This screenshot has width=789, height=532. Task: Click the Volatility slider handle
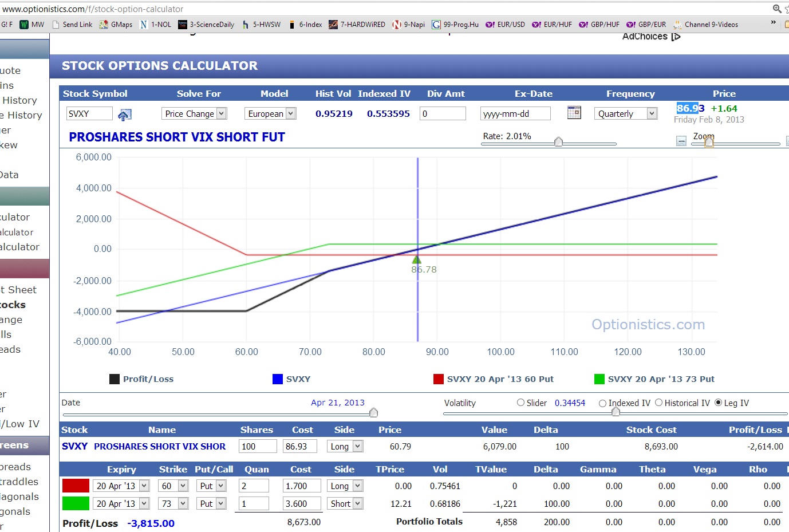[x=616, y=412]
